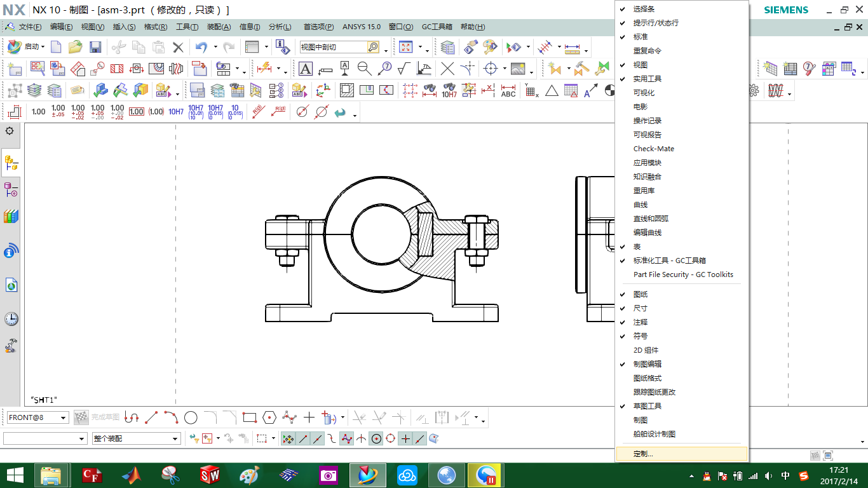868x488 pixels.
Task: Click the "SHT1" sheet label
Action: click(x=44, y=400)
